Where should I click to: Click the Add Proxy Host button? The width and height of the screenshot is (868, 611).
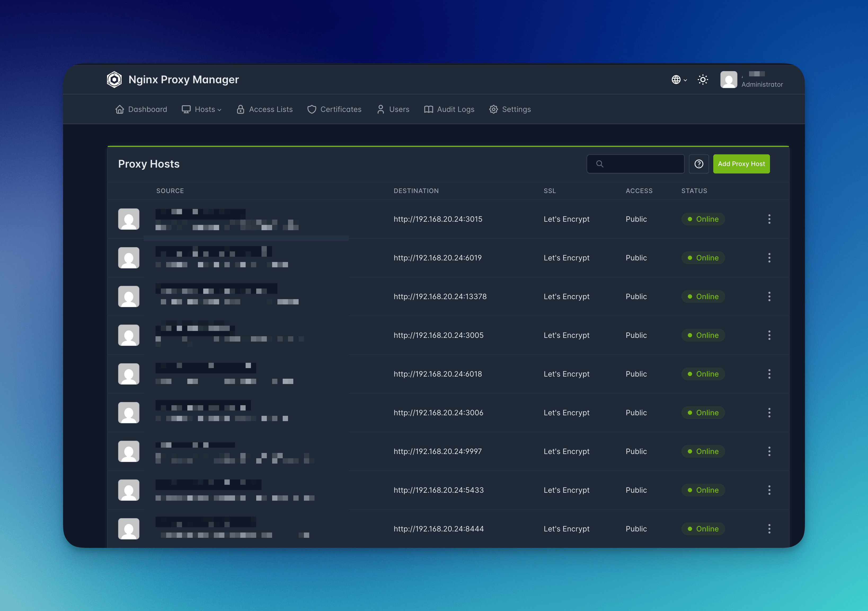click(x=741, y=164)
